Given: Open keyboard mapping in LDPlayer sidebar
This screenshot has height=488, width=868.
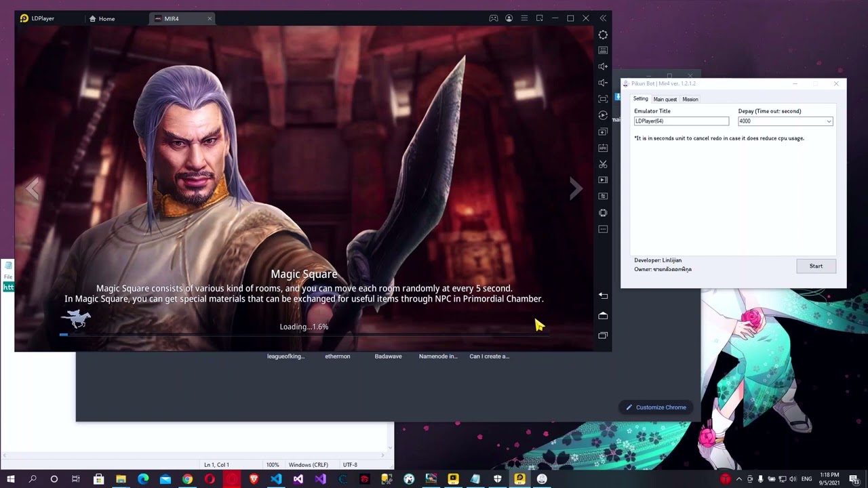Looking at the screenshot, I should pos(603,50).
